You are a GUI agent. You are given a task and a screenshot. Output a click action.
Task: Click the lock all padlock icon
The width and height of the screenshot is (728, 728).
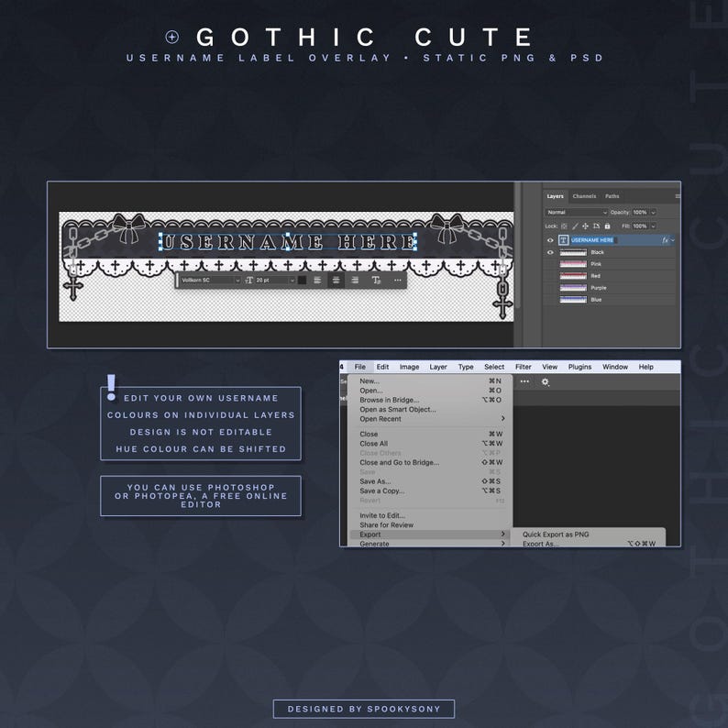pyautogui.click(x=607, y=226)
